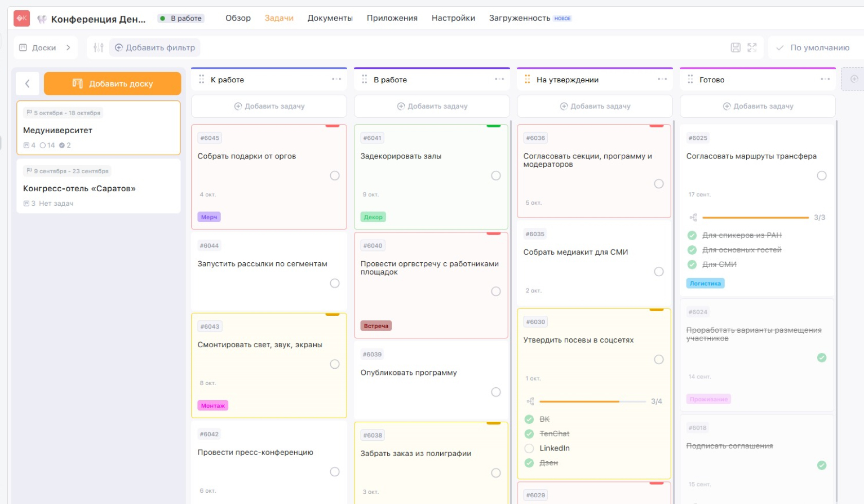
Task: Click the Логистика tag label
Action: coord(705,283)
